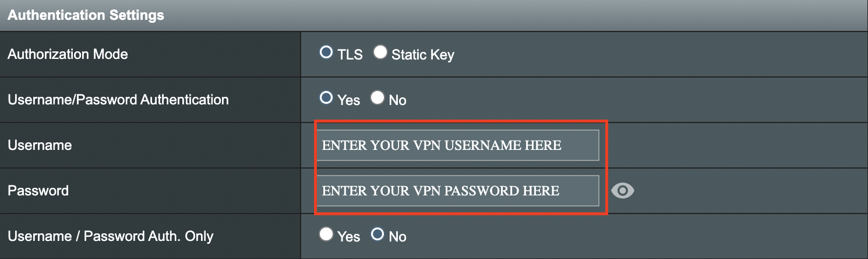This screenshot has height=259, width=868.
Task: Select the TLS authorization mode radio button
Action: coord(326,52)
